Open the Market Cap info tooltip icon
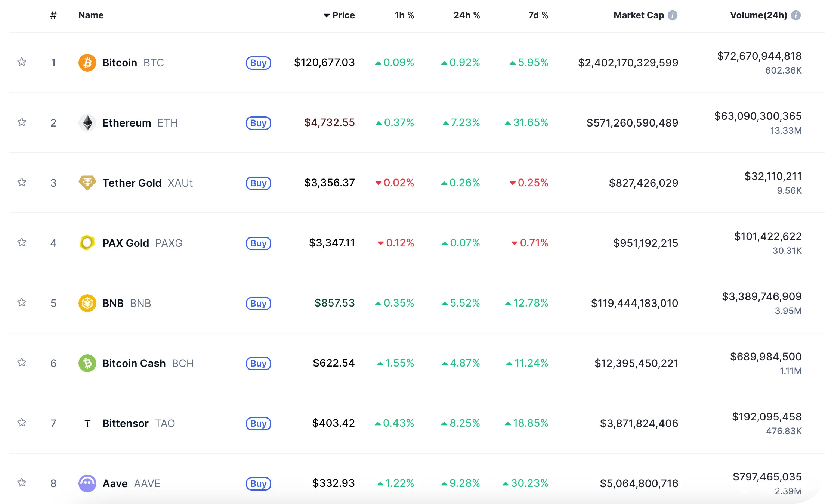Screen dimensions: 825x504 (673, 15)
